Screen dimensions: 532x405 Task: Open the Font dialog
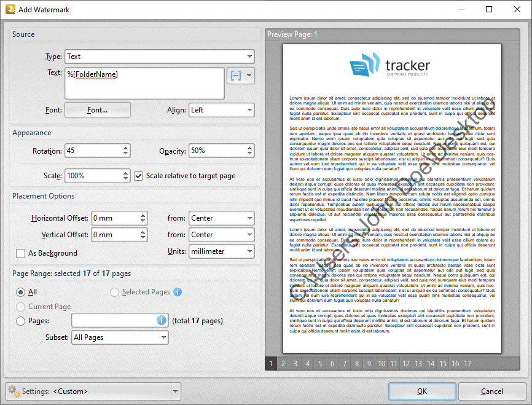click(97, 110)
